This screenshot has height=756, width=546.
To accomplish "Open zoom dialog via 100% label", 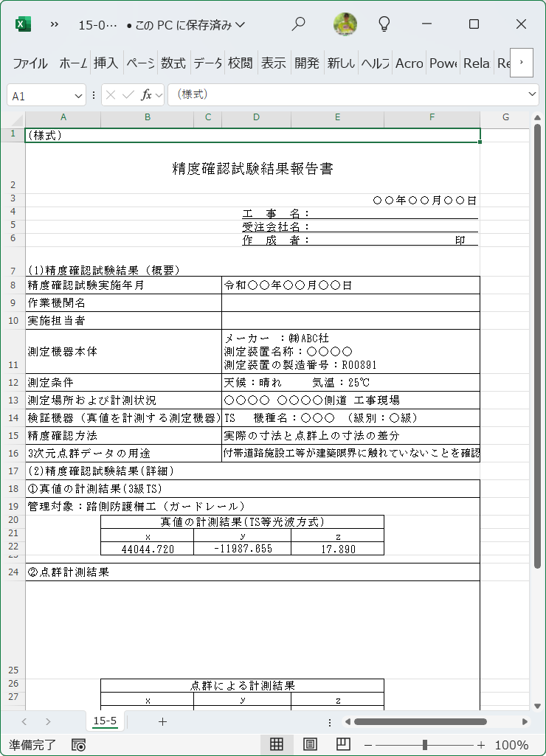I will [512, 745].
